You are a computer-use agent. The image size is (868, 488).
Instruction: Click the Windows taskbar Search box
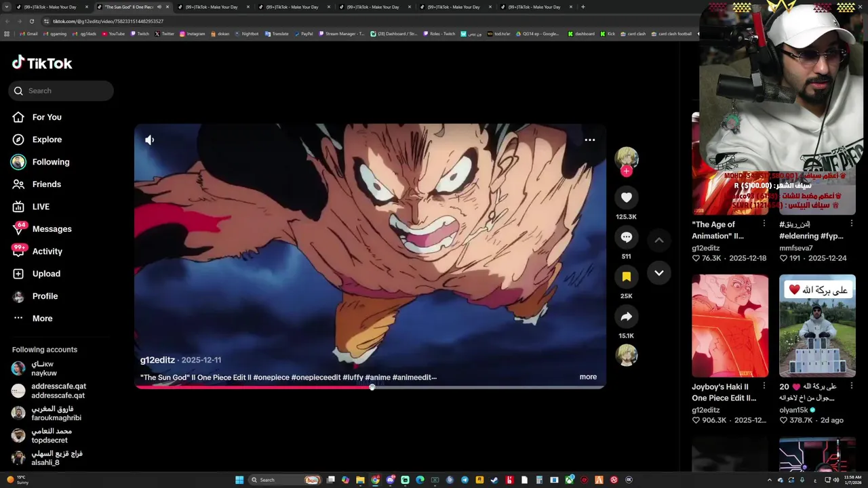click(x=285, y=480)
